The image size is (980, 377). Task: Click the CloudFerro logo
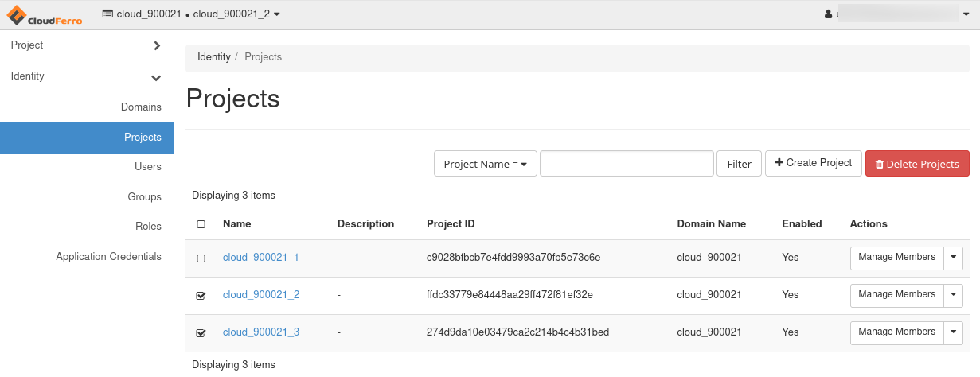click(45, 15)
